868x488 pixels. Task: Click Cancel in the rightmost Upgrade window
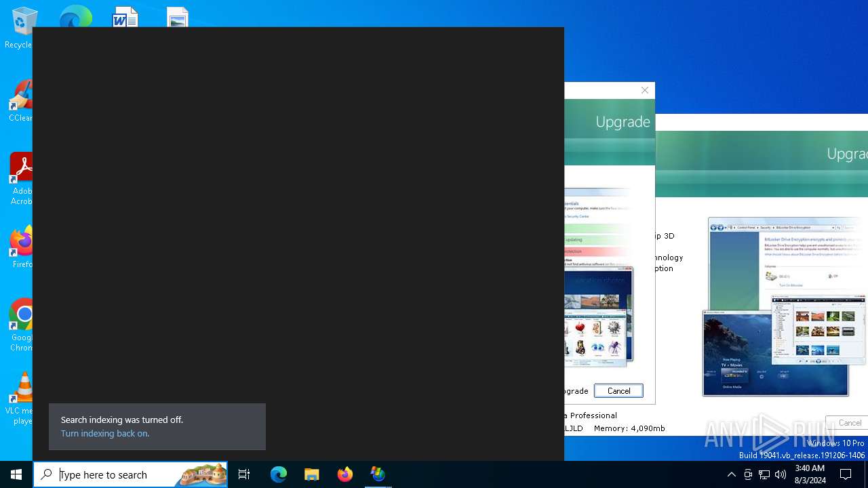(848, 423)
